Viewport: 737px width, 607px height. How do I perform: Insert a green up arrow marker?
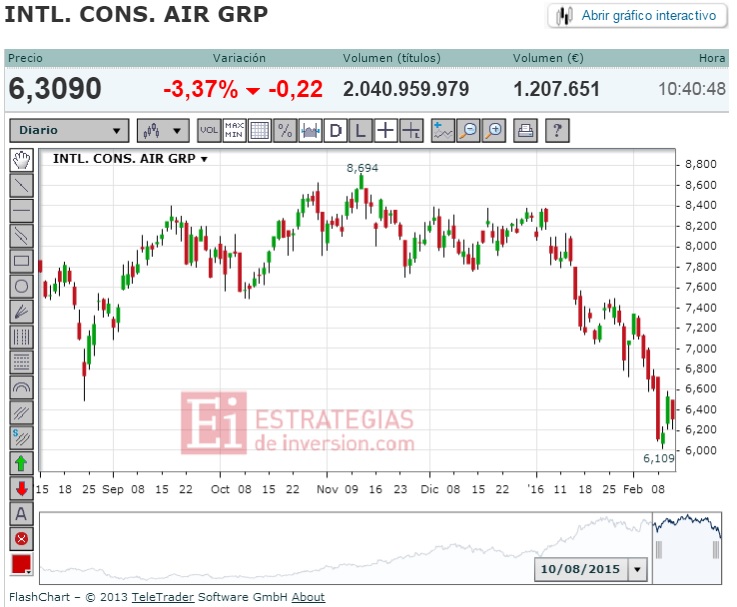tap(21, 464)
